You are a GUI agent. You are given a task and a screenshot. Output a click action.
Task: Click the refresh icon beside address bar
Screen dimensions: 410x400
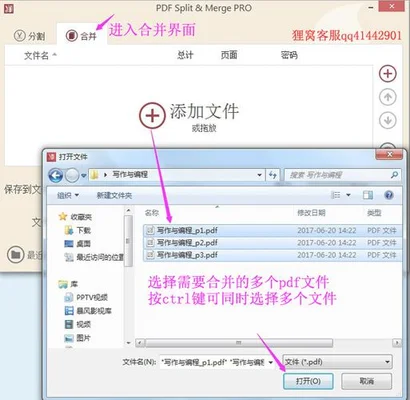tap(273, 175)
